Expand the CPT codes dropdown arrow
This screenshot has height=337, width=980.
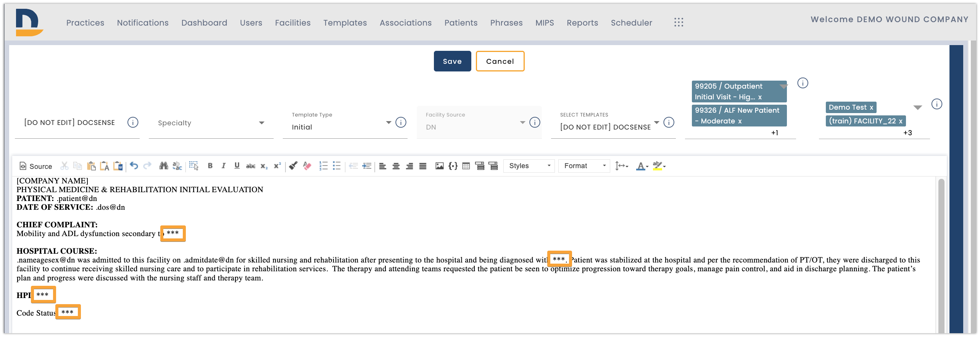pos(783,87)
